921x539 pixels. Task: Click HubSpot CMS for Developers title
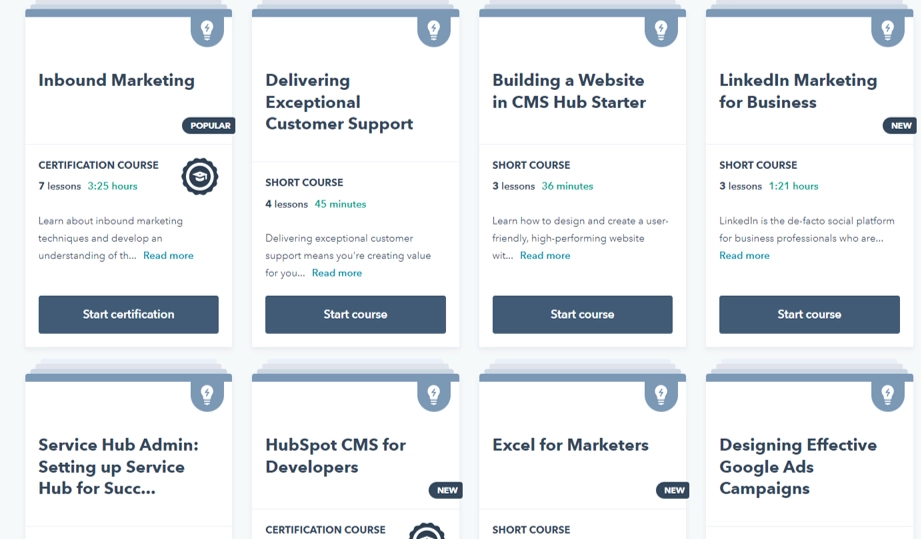click(335, 456)
